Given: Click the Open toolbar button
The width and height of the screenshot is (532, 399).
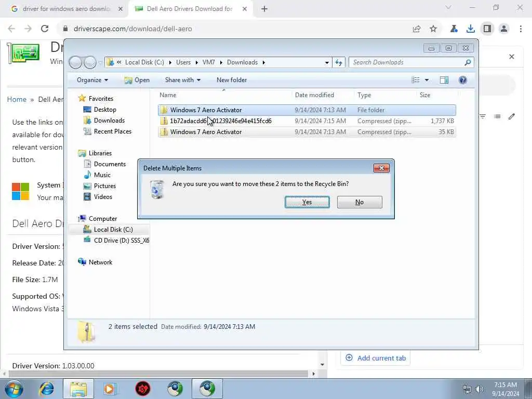Looking at the screenshot, I should [x=137, y=80].
